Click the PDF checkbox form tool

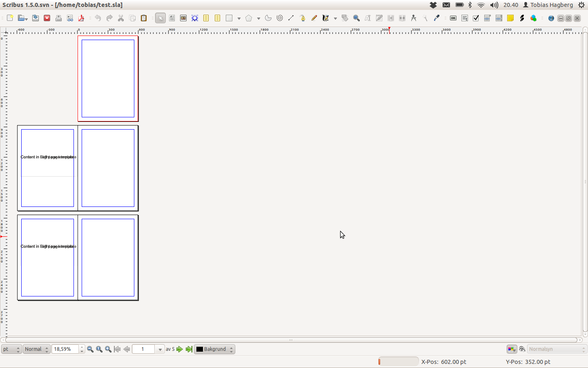476,18
